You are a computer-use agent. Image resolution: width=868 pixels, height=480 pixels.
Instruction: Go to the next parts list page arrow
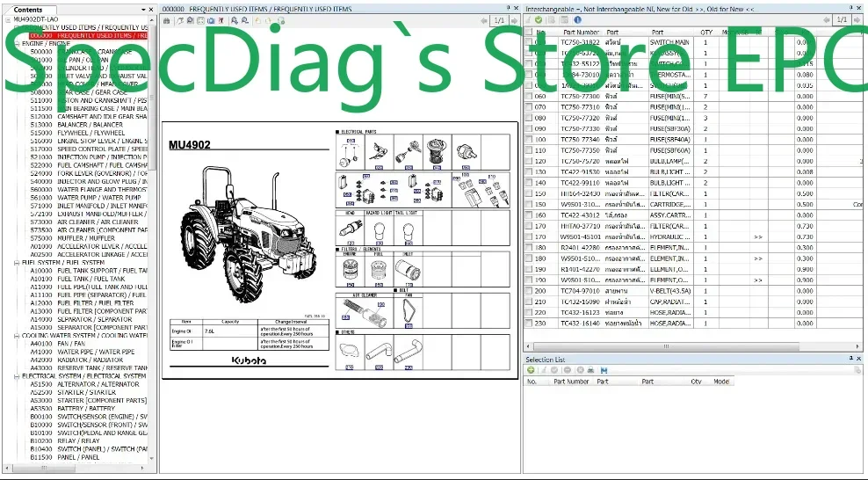pyautogui.click(x=857, y=20)
